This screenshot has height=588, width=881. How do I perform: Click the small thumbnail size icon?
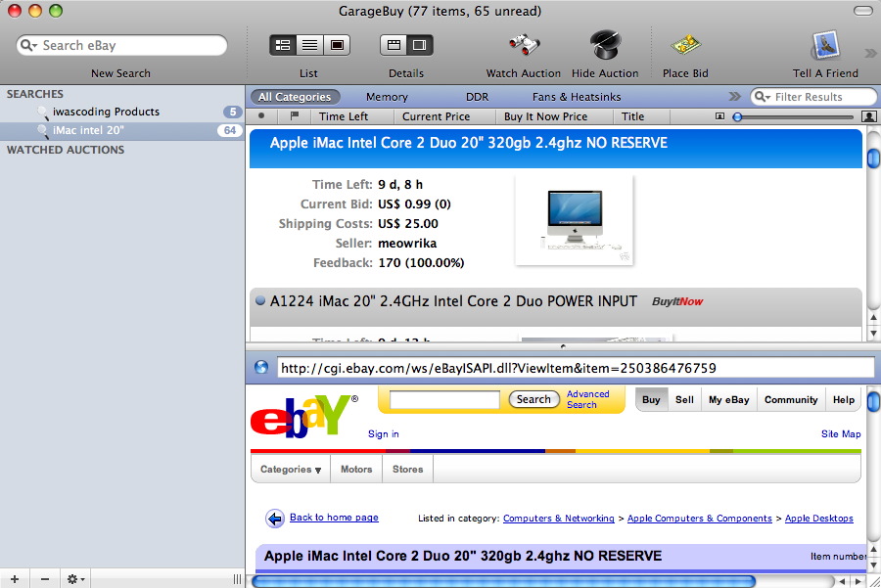click(719, 116)
